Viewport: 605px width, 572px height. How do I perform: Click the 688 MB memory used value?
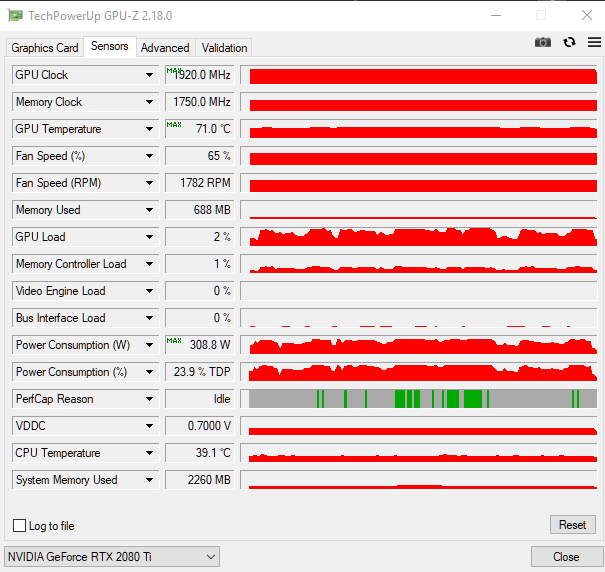(200, 210)
